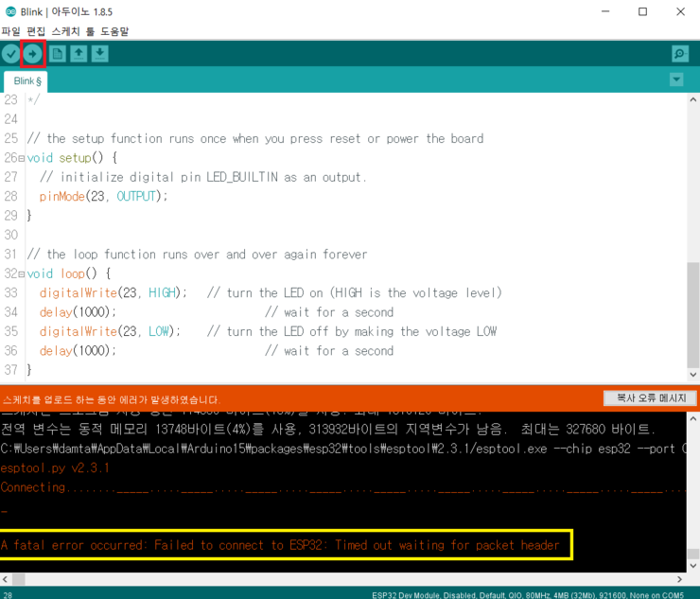Screen dimensions: 700x599
Task: Click the editor scrollbar down arrow
Action: coord(692,375)
